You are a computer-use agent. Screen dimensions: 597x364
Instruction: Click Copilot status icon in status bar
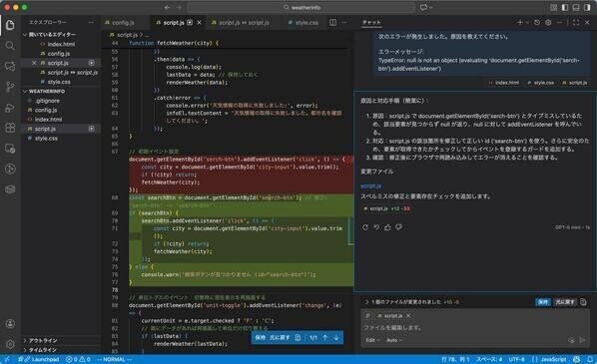click(x=577, y=359)
